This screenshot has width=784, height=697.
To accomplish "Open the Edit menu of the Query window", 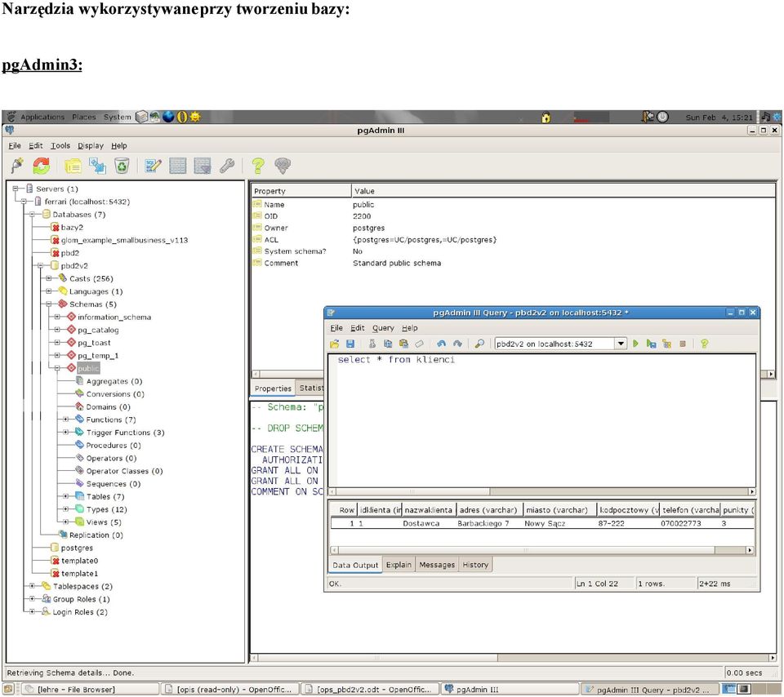I will pyautogui.click(x=357, y=328).
